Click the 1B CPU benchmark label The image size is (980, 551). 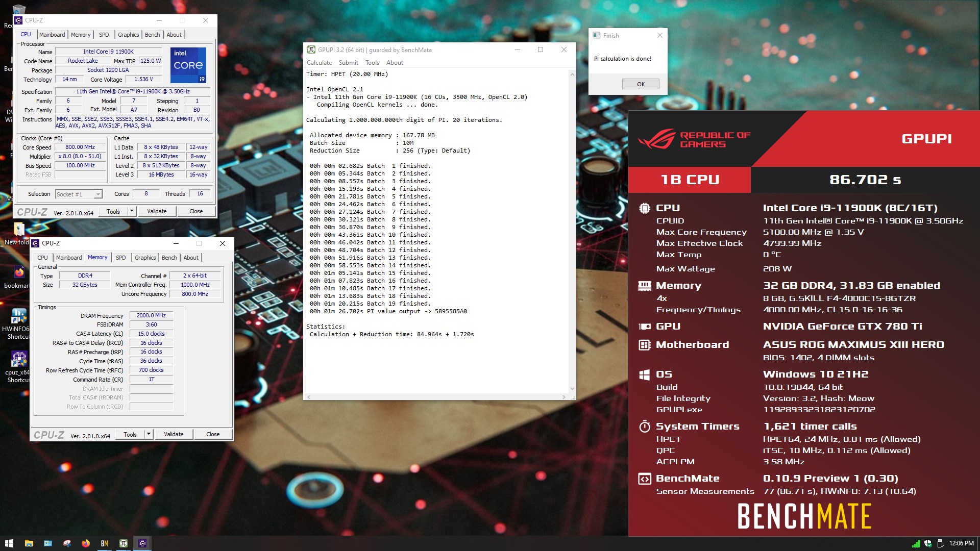690,180
